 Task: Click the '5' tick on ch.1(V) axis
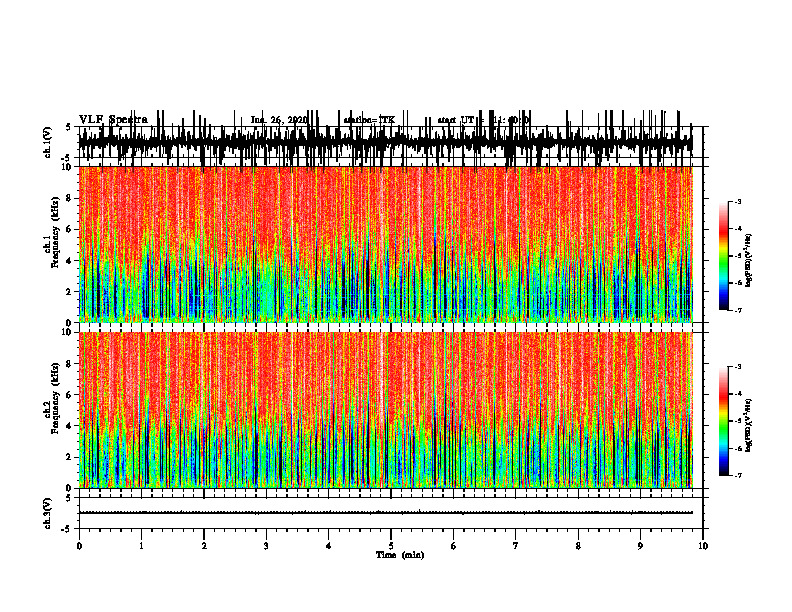tap(68, 128)
